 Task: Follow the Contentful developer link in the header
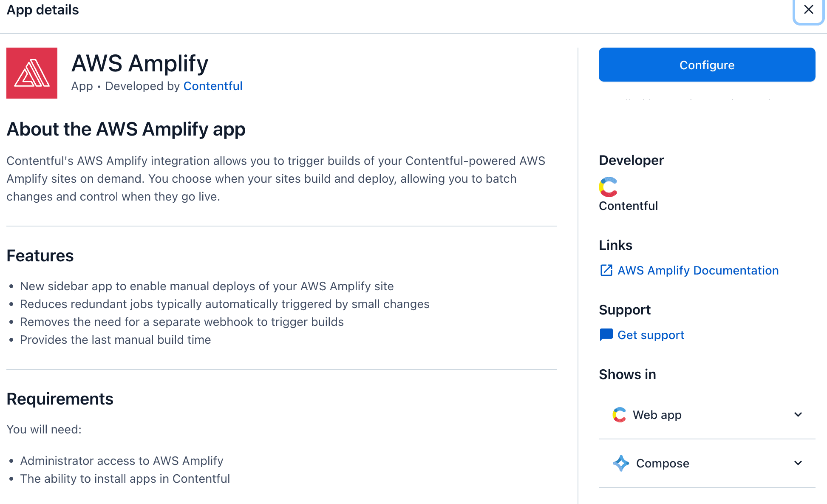pyautogui.click(x=212, y=86)
